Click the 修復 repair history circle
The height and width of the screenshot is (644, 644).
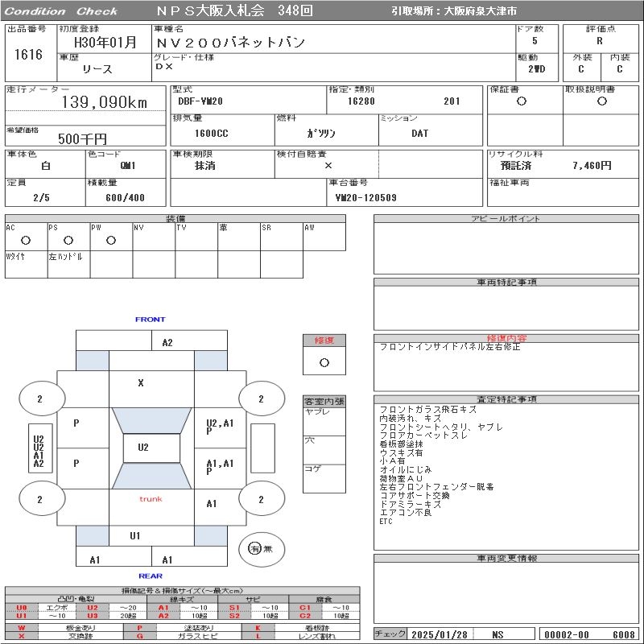click(324, 363)
